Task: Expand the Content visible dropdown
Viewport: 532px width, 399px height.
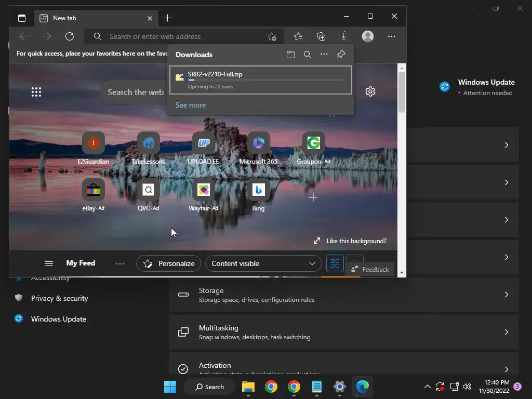Action: tap(263, 263)
